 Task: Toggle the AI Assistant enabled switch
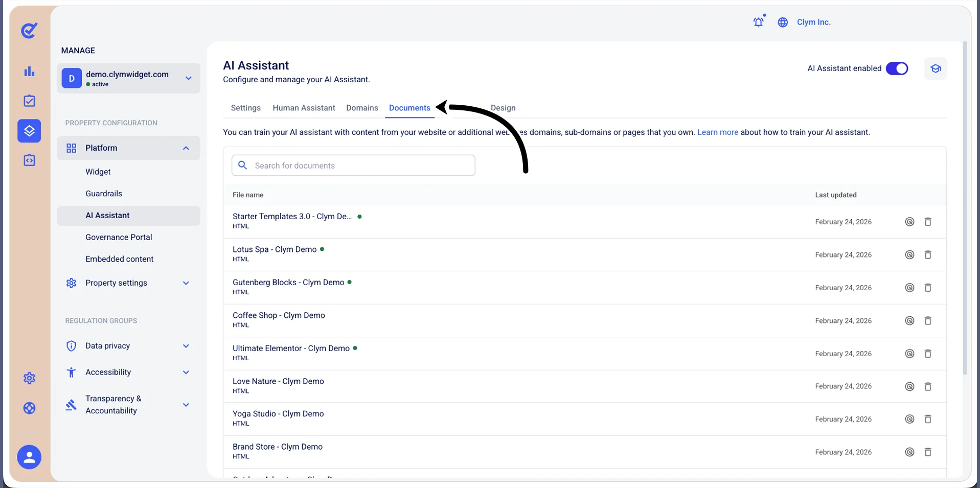897,68
